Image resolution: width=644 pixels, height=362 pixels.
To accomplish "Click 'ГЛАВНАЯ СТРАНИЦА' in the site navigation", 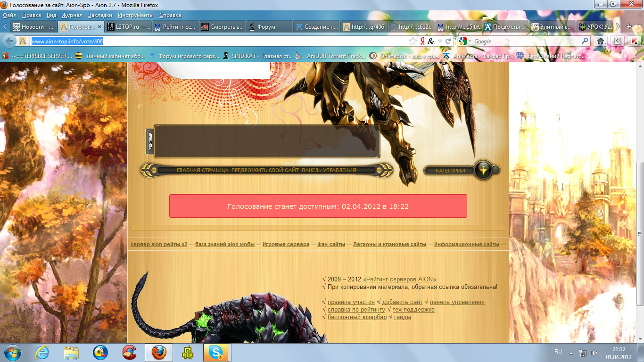I will 203,170.
